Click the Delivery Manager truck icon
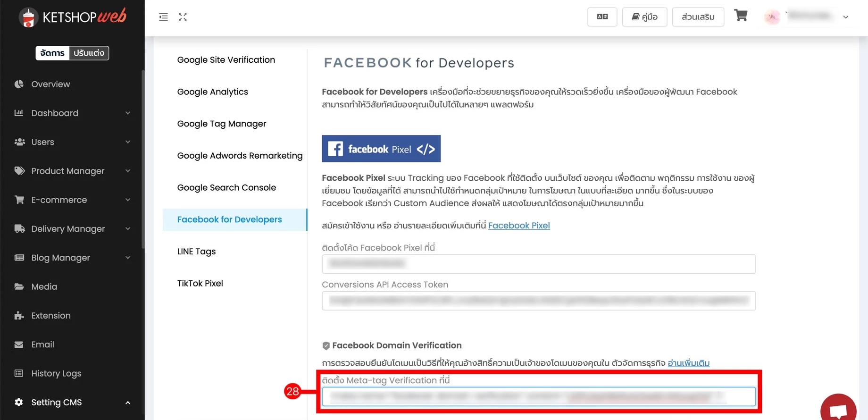The image size is (868, 420). (x=19, y=229)
